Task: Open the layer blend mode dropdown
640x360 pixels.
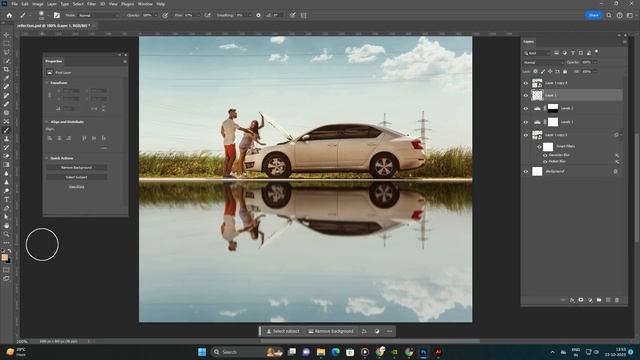Action: (543, 62)
